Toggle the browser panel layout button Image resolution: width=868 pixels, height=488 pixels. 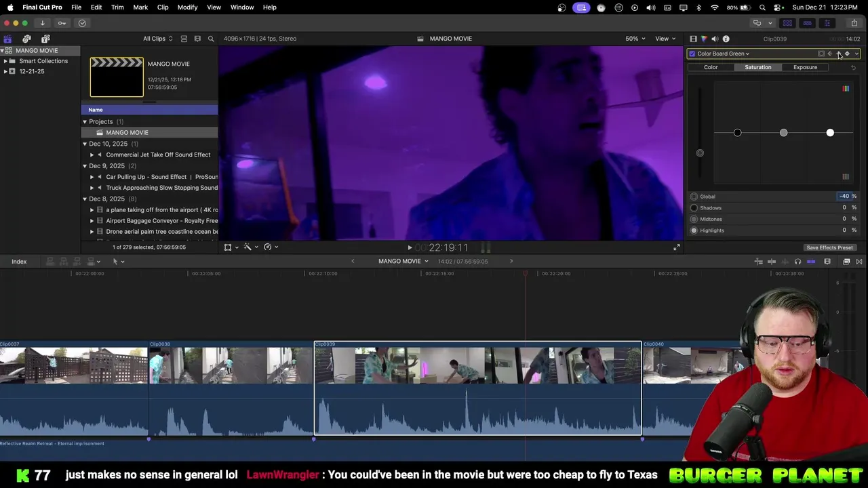787,23
